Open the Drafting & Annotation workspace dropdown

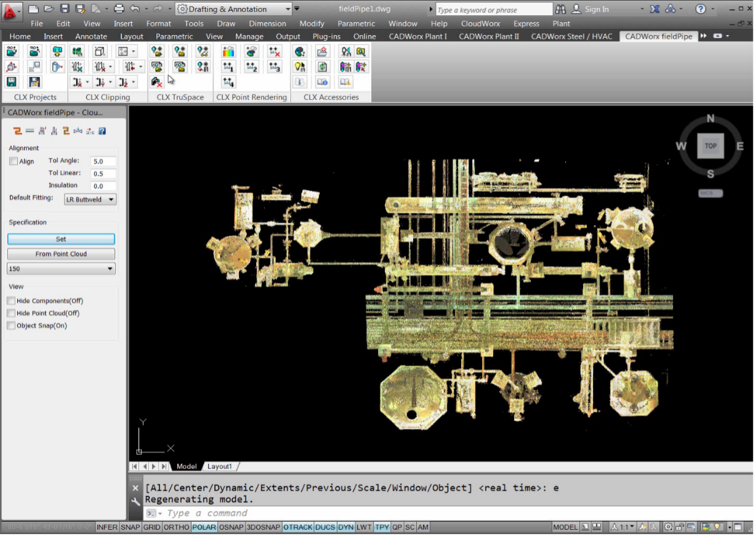tap(233, 9)
